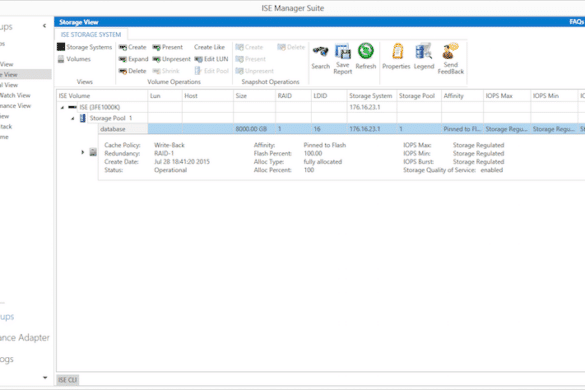Delete volume in Volume Operations
The height and width of the screenshot is (390, 585).
[x=132, y=71]
